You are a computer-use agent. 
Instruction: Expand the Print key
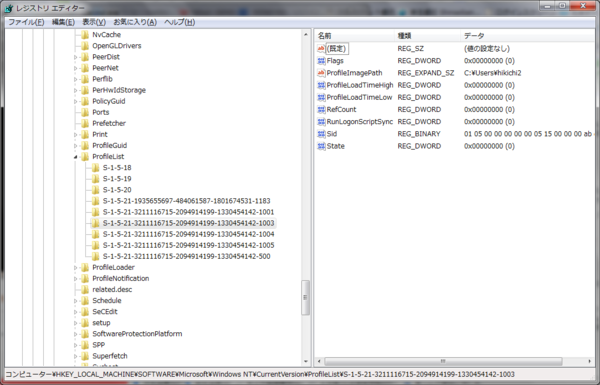(x=75, y=135)
